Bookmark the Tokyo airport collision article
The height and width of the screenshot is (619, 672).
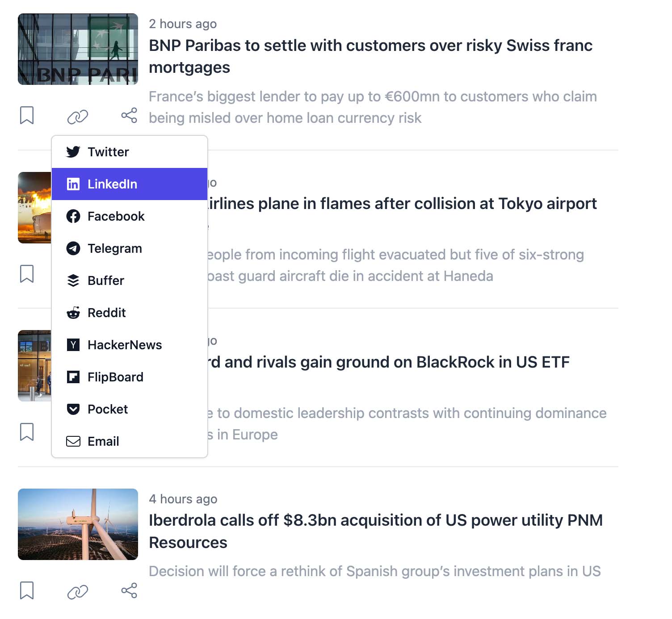(x=27, y=274)
